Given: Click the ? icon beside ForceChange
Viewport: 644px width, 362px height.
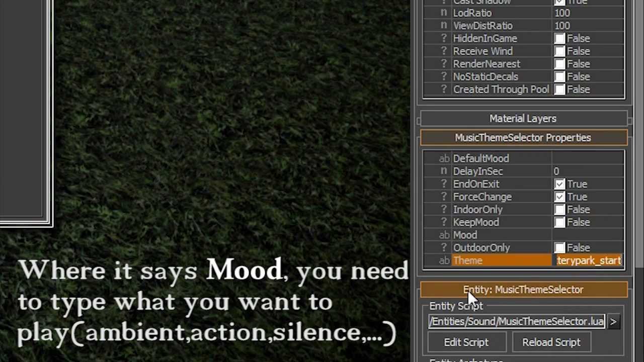Looking at the screenshot, I should point(444,197).
